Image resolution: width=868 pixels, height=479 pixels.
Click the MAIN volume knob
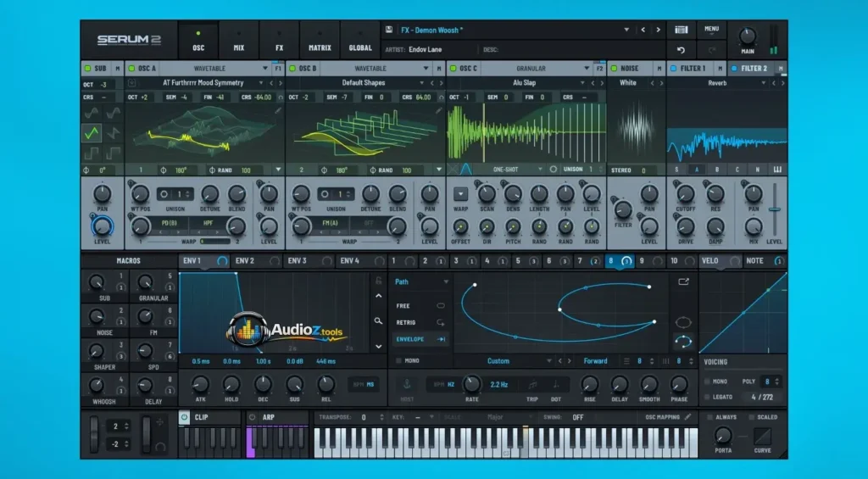point(748,36)
